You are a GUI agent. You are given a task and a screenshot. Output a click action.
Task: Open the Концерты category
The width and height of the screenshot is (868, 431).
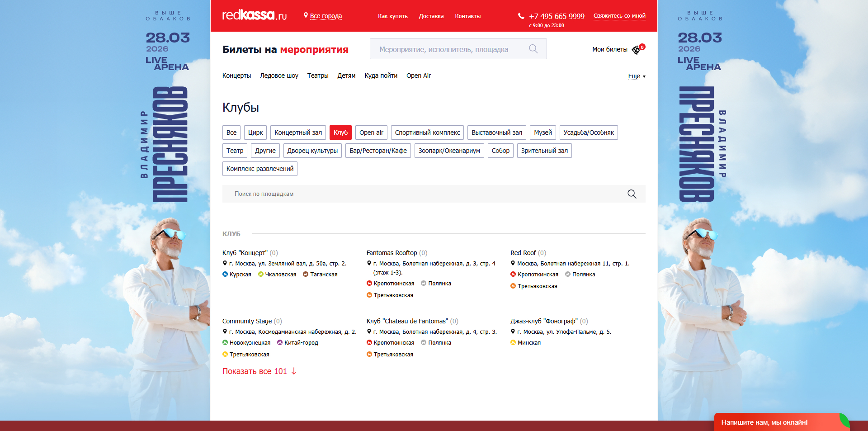[236, 76]
